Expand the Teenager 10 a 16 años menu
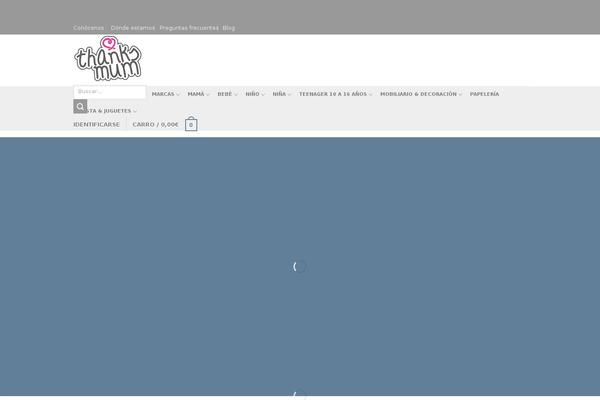The width and height of the screenshot is (600, 400). (x=335, y=94)
